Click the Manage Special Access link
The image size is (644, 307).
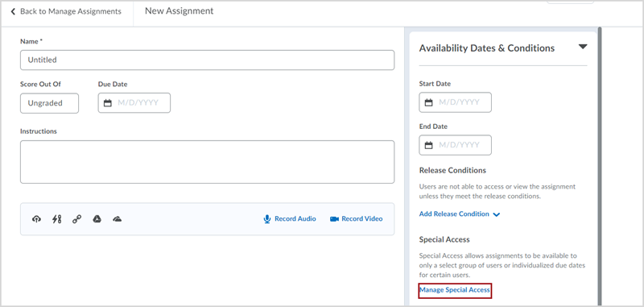(455, 290)
